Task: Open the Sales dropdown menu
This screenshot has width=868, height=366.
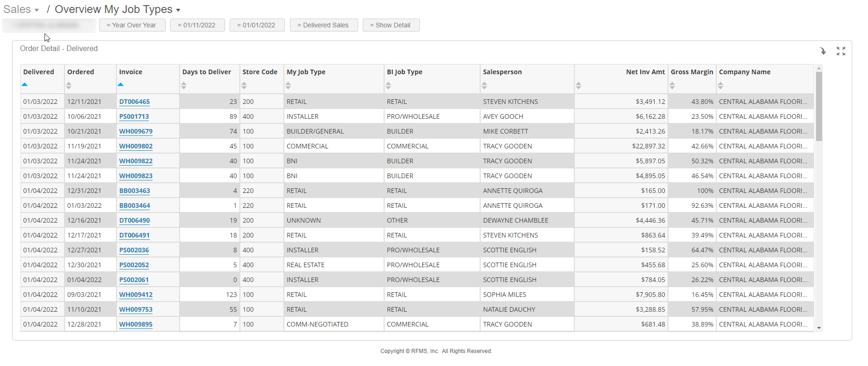Action: point(21,9)
